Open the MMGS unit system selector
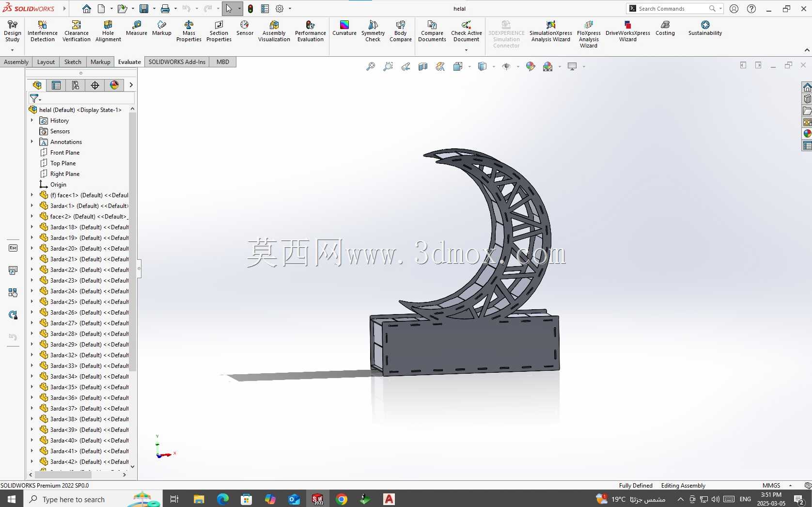 (x=777, y=486)
